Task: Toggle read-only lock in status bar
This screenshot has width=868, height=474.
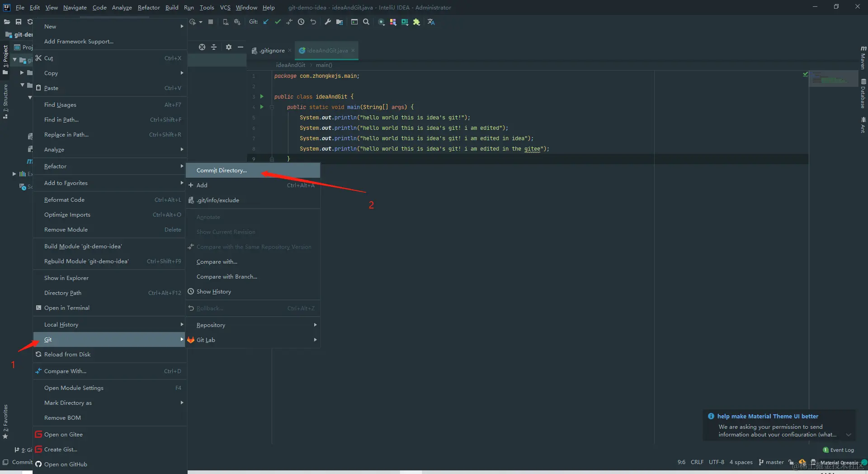Action: point(791,462)
